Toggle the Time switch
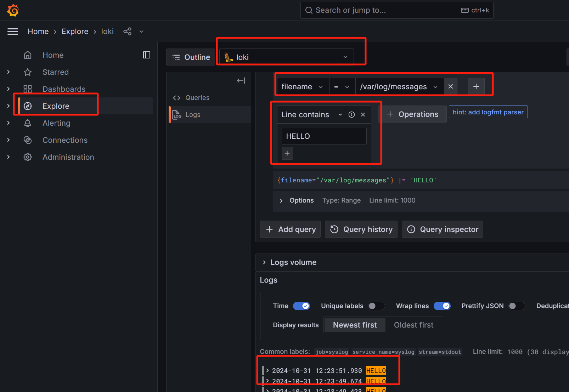This screenshot has width=569, height=392. 302,306
